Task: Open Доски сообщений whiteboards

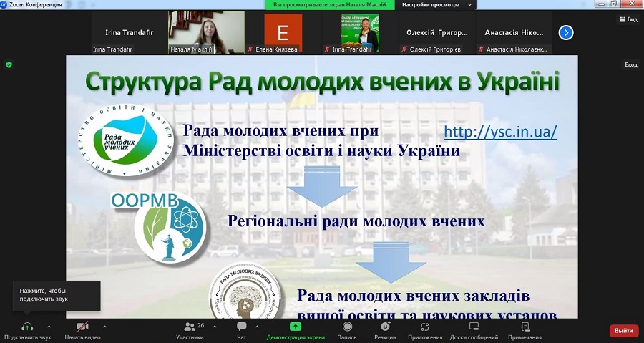Action: tap(474, 327)
